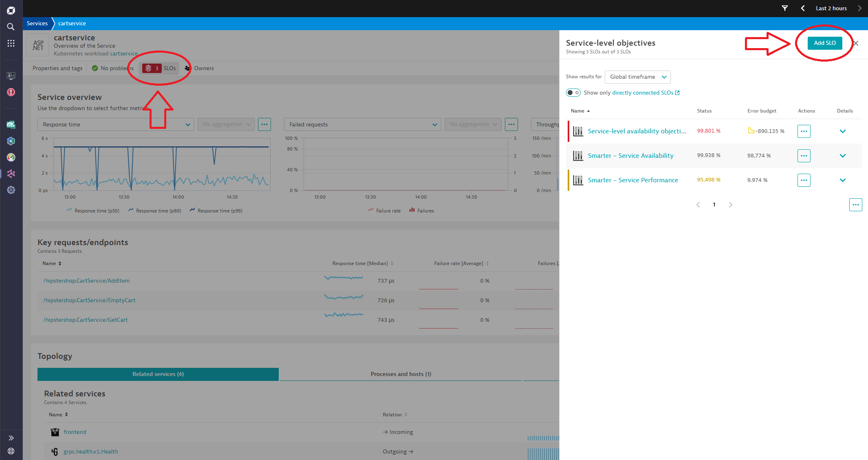The height and width of the screenshot is (460, 868).
Task: Click the Add SLO button
Action: click(824, 43)
